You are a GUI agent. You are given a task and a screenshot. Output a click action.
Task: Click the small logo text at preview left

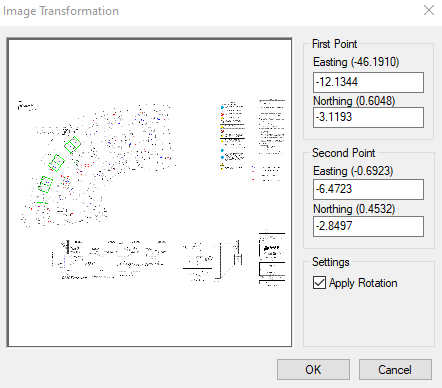(26, 106)
